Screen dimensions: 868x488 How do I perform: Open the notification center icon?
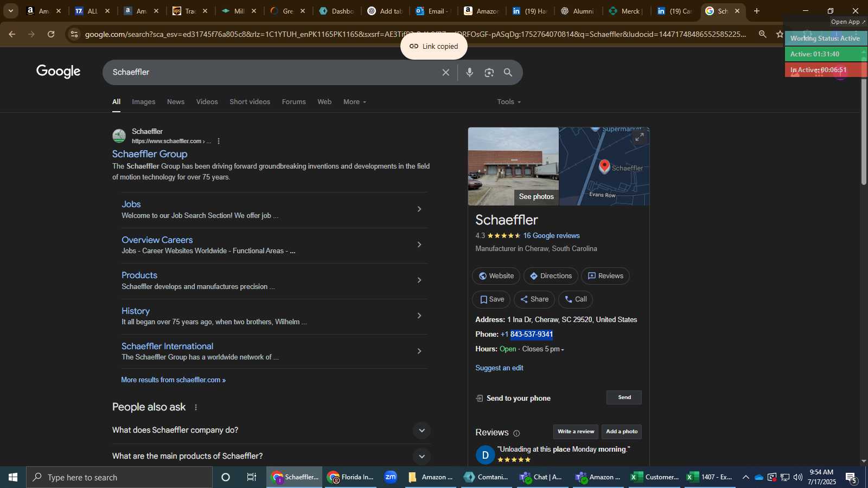pyautogui.click(x=852, y=477)
